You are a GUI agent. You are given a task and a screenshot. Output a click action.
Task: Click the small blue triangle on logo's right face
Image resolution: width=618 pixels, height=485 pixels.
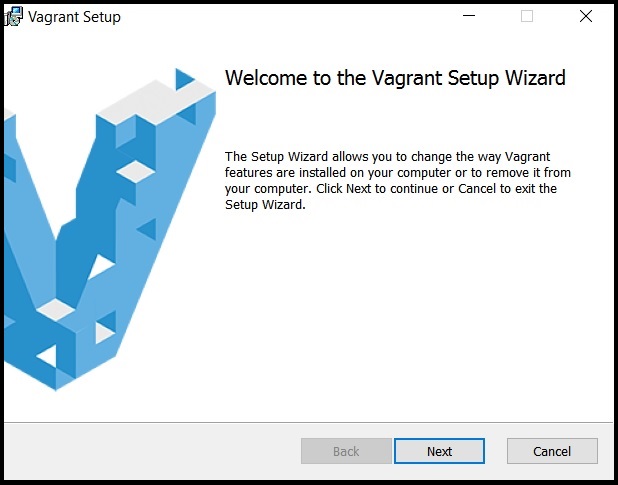tap(148, 229)
